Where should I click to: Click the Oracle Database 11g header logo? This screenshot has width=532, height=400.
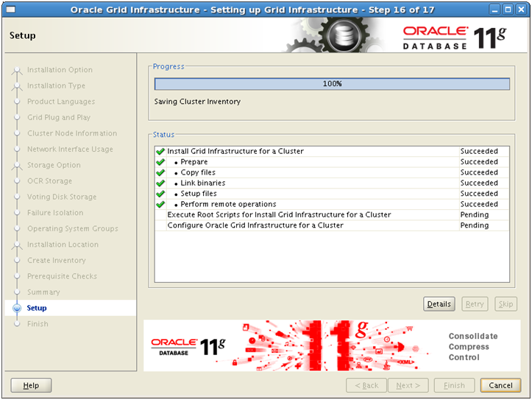(454, 38)
